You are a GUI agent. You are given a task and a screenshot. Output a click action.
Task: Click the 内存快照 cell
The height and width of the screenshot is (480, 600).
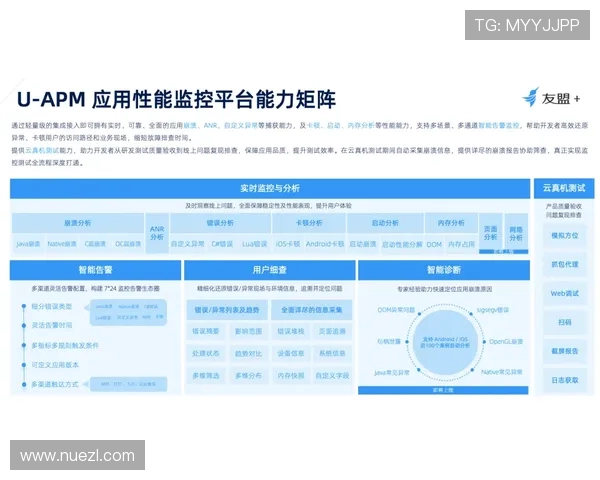pos(290,376)
